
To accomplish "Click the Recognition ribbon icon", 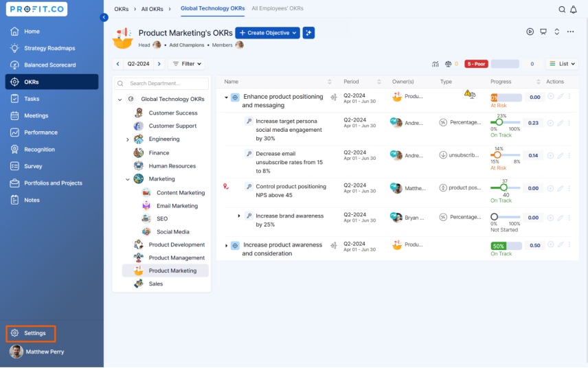I will [x=14, y=149].
